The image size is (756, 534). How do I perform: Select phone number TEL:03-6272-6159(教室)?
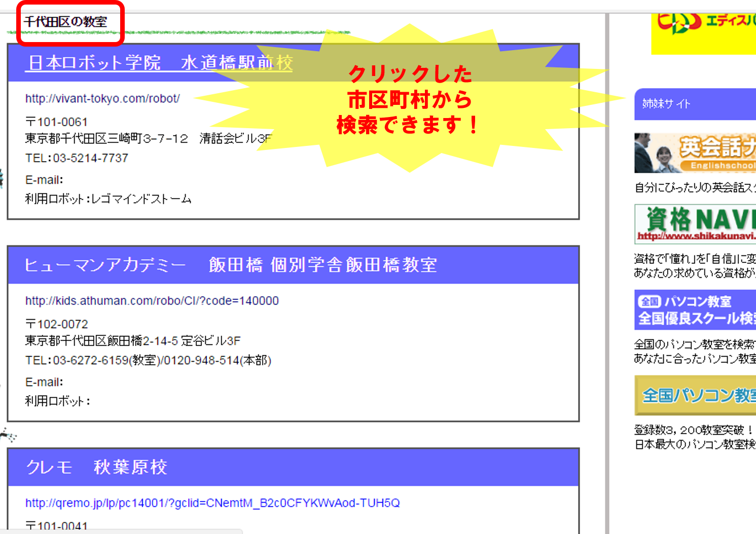pos(92,360)
